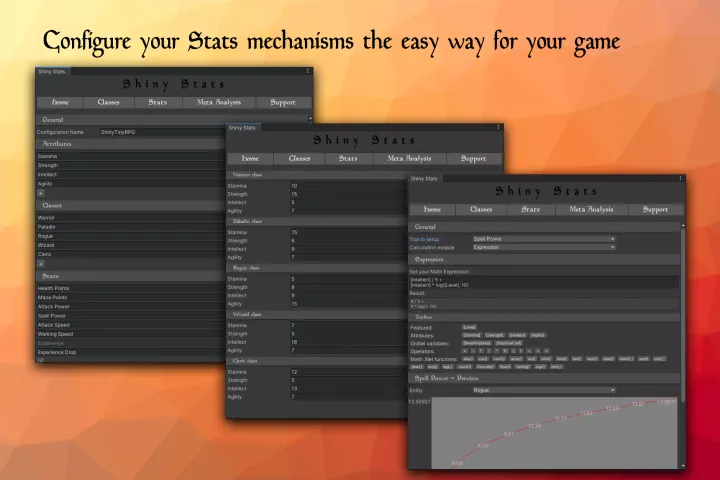720x480 pixels.
Task: Open Stats tab in the left window
Action: tap(158, 102)
